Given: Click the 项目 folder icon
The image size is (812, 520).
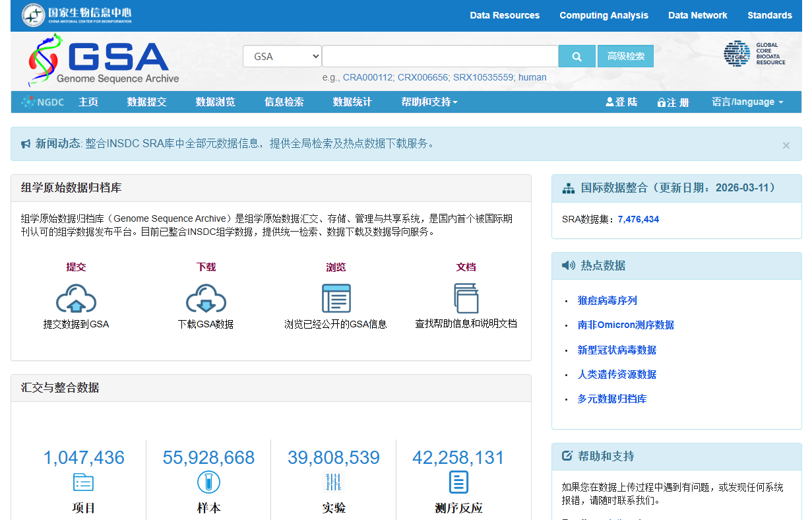Looking at the screenshot, I should pyautogui.click(x=83, y=482).
